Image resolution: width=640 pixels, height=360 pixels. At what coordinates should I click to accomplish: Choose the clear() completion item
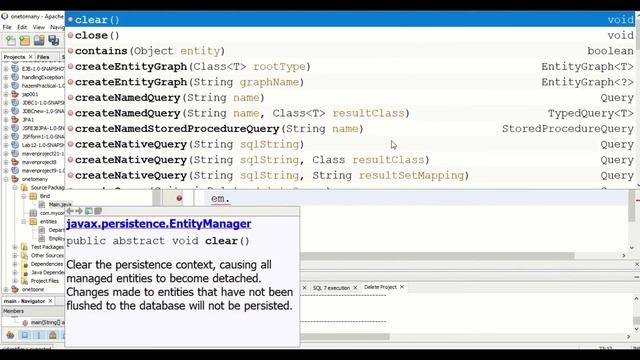point(350,20)
